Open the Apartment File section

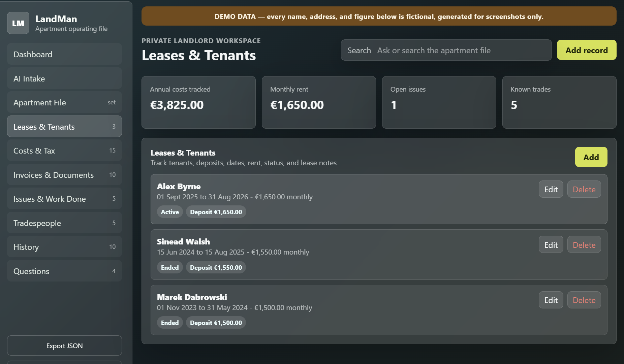pyautogui.click(x=64, y=102)
